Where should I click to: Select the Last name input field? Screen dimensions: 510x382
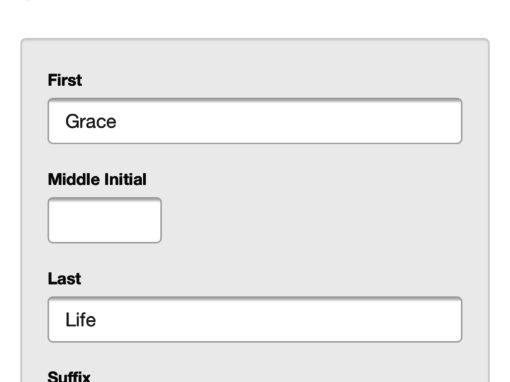coord(255,319)
